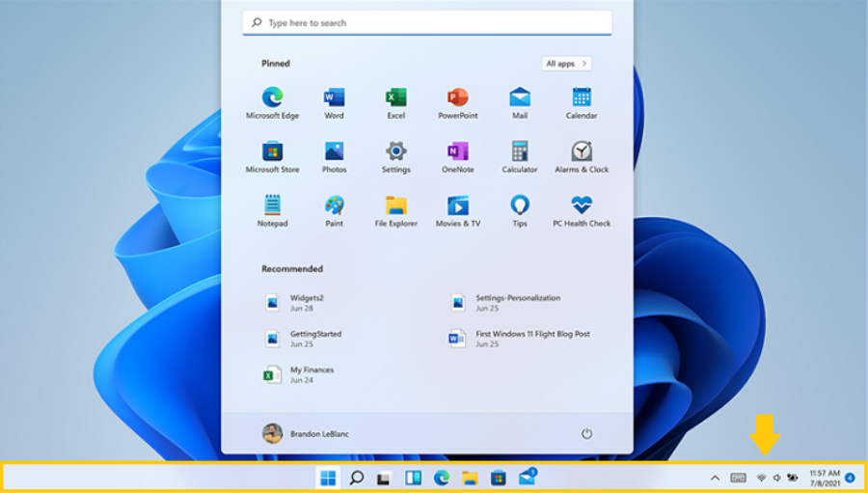The height and width of the screenshot is (493, 868).
Task: Launch the OneNote app
Action: pyautogui.click(x=458, y=157)
